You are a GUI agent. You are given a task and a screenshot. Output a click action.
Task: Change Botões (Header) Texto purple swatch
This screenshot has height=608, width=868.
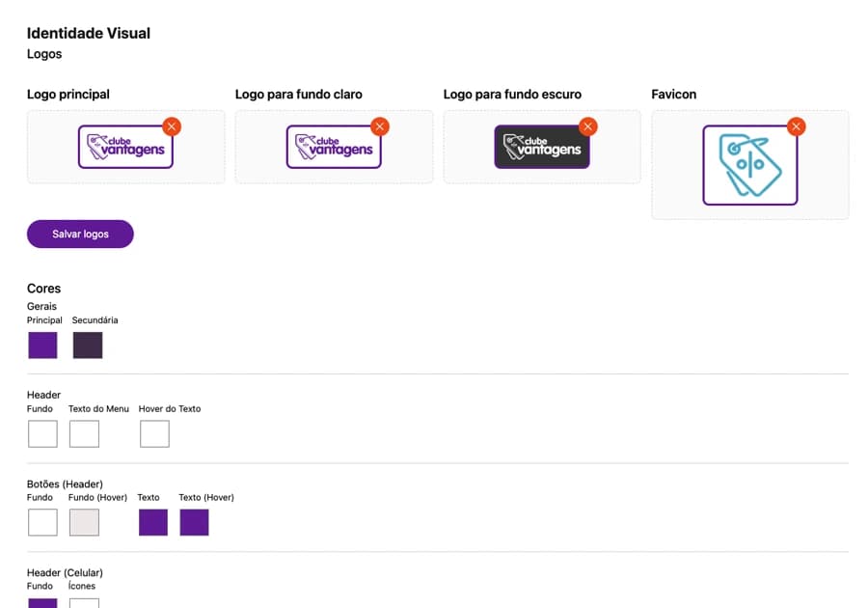153,522
